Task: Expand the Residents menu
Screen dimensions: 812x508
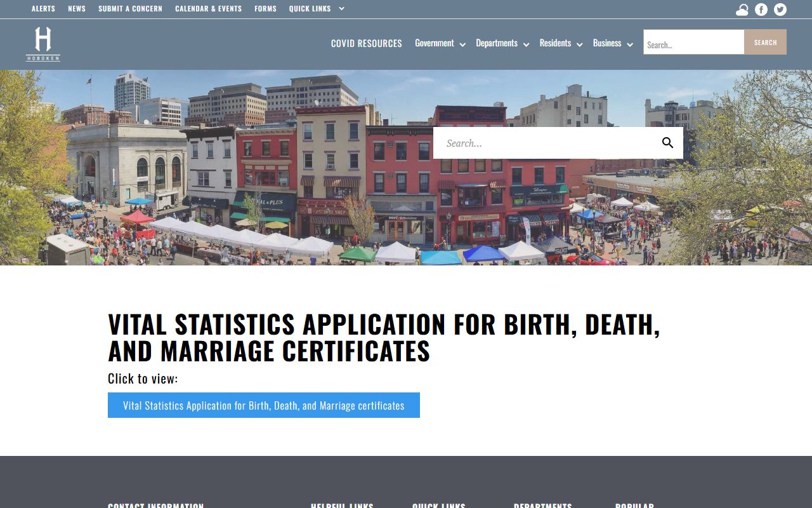Action: [x=561, y=43]
